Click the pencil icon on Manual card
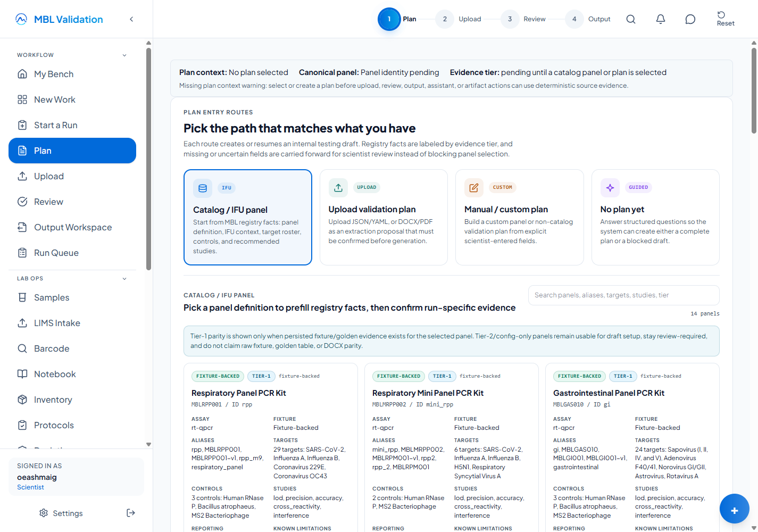 474,188
